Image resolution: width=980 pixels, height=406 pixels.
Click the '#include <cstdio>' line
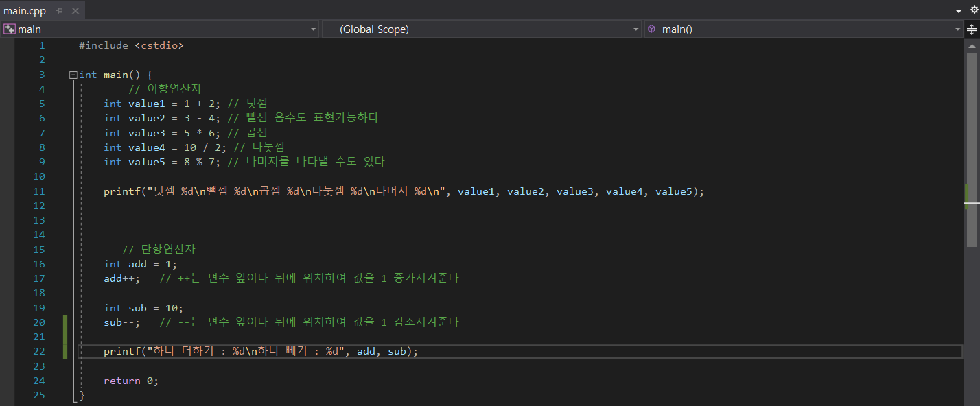[x=131, y=45]
